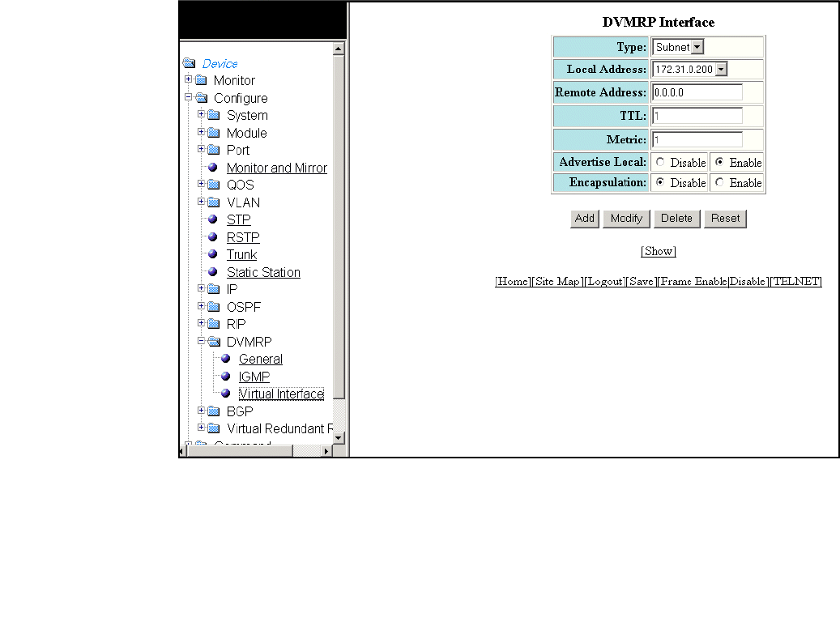Click the bullet icon beside IGMP
Screen dimensions: 840x643
(x=225, y=377)
